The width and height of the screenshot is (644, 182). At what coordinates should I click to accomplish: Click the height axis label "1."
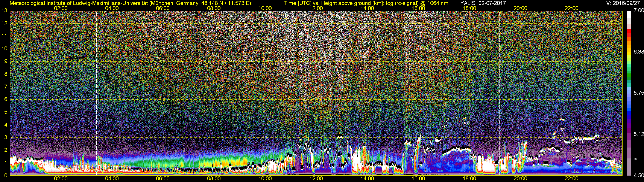(x=6, y=163)
